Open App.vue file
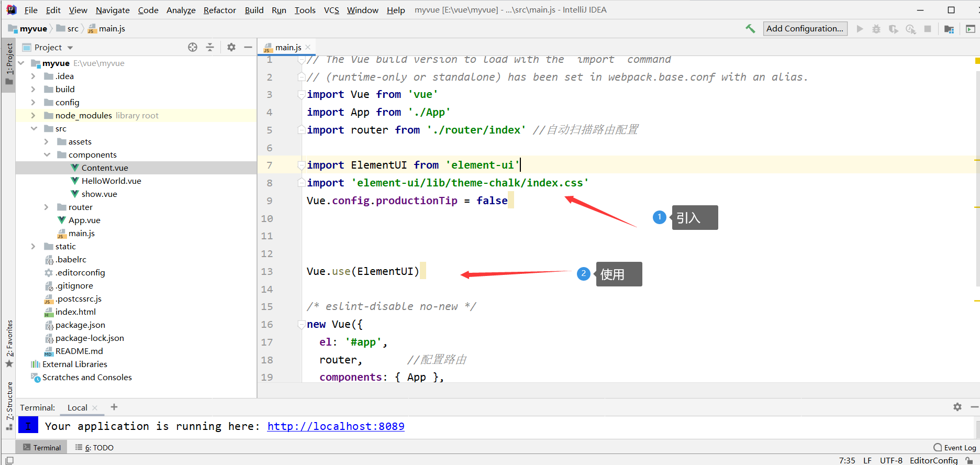 [84, 220]
